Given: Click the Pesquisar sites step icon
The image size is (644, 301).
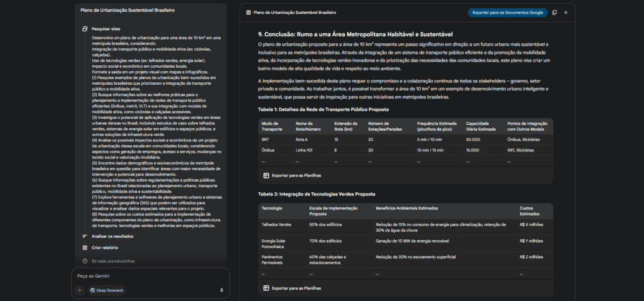Looking at the screenshot, I should coord(85,29).
